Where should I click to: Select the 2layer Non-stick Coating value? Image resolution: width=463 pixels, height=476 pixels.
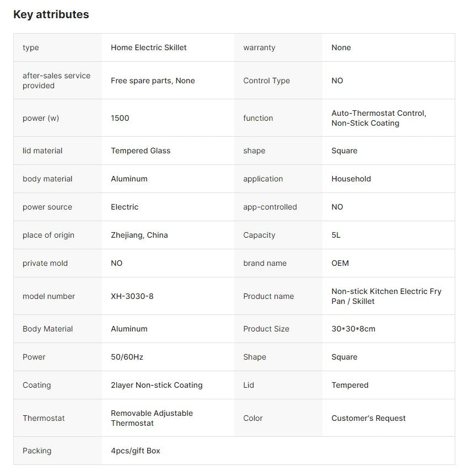coord(157,385)
